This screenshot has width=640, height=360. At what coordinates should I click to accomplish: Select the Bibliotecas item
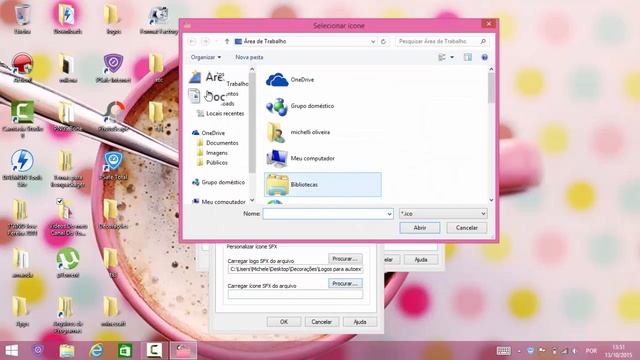(x=322, y=184)
